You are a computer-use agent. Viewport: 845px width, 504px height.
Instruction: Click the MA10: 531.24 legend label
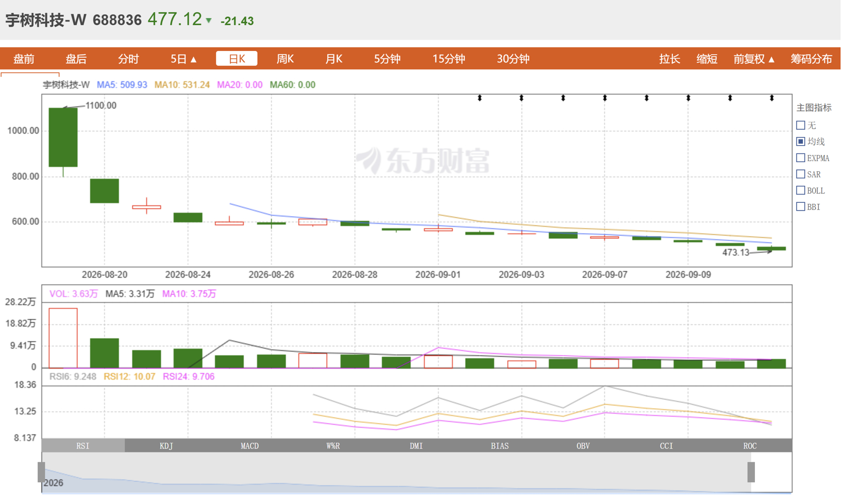(182, 85)
